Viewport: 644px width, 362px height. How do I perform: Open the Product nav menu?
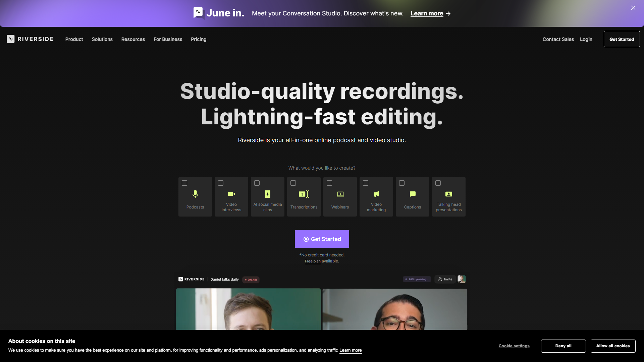coord(74,39)
